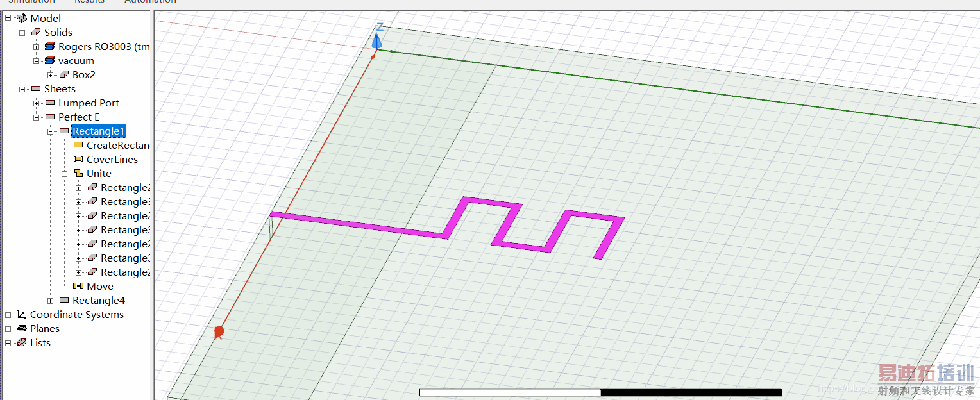The height and width of the screenshot is (400, 980).
Task: Click the Move operation icon
Action: tap(78, 286)
